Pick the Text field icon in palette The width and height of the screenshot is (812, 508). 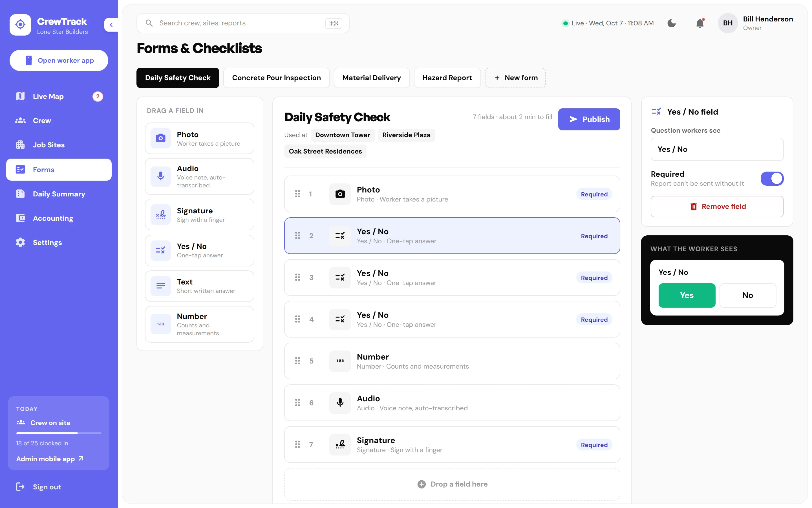tap(160, 286)
